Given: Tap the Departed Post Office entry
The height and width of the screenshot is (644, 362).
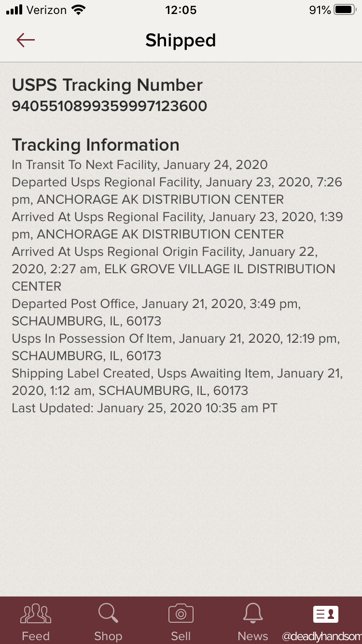Looking at the screenshot, I should click(156, 312).
